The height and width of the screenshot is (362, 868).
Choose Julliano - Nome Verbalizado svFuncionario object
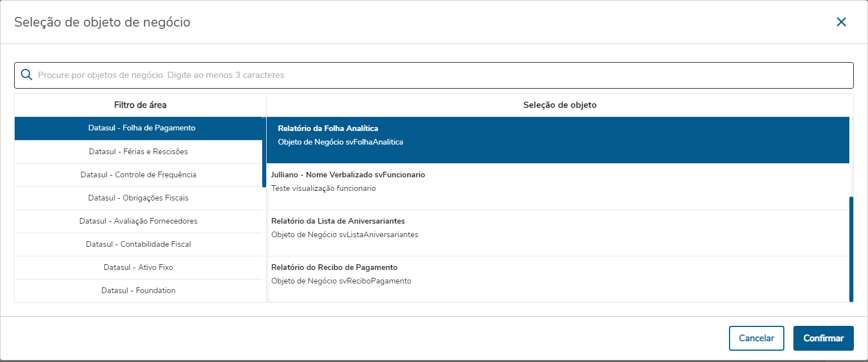[557, 182]
